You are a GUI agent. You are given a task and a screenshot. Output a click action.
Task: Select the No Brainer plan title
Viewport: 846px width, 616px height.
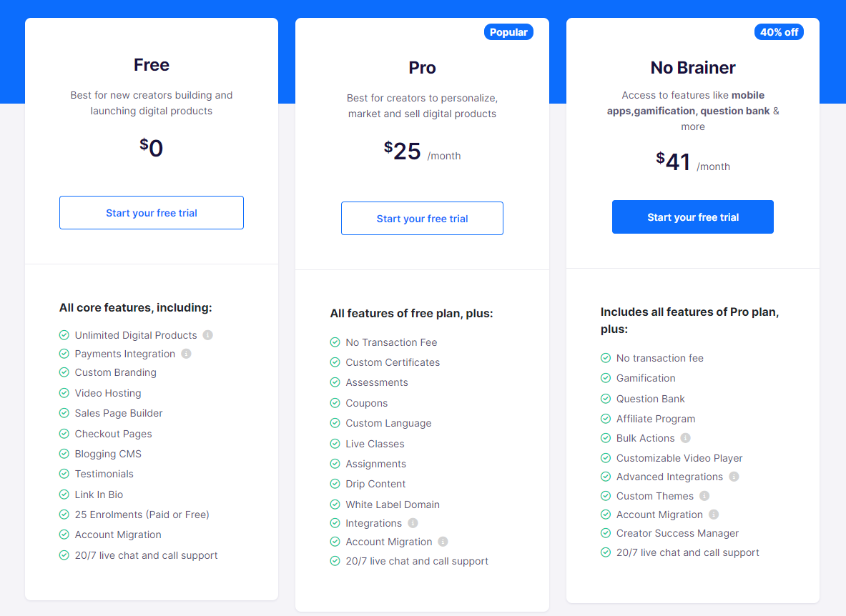[x=693, y=68]
